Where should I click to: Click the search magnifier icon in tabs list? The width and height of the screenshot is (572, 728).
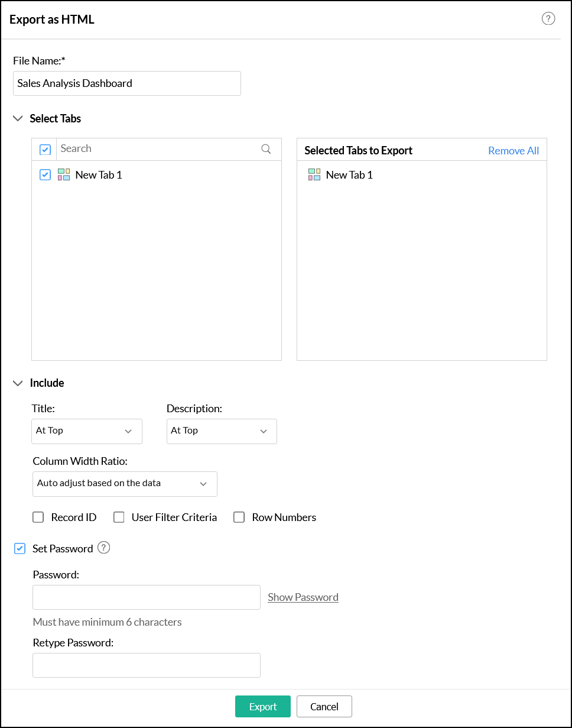tap(266, 149)
